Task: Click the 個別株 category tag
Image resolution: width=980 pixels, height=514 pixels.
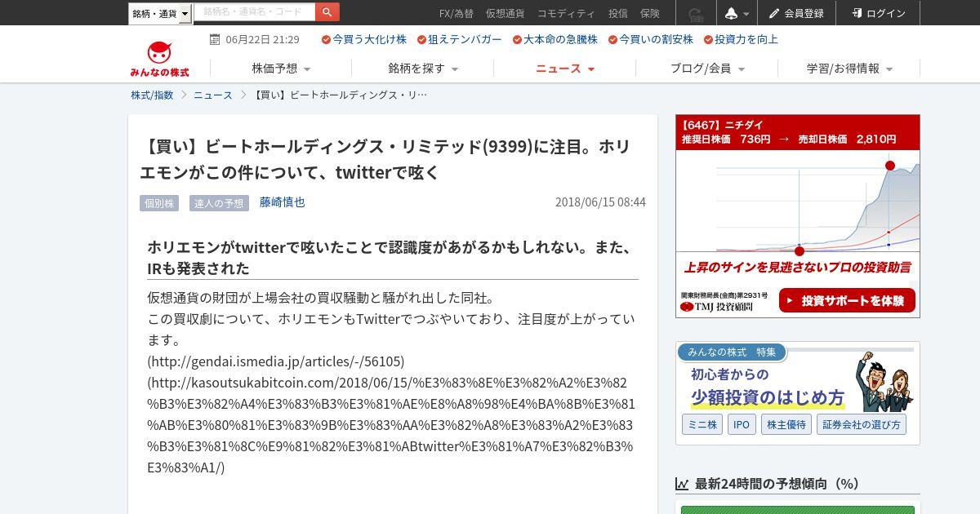Action: click(159, 203)
